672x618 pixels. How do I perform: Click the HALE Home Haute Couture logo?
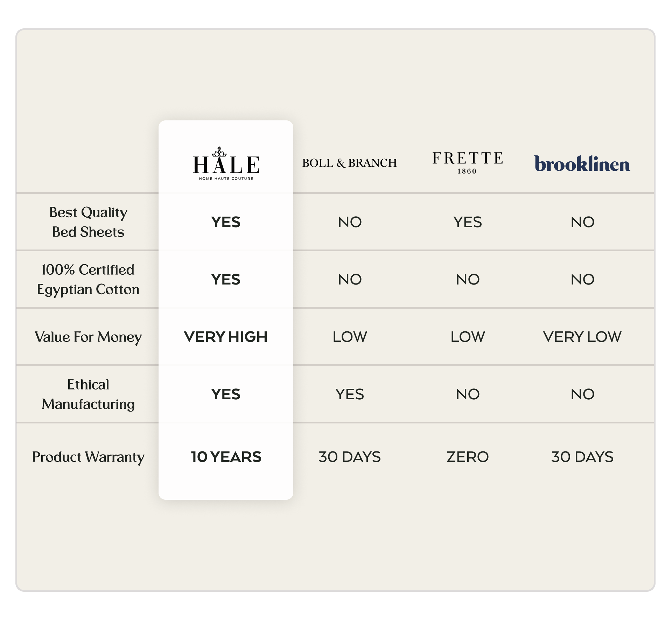coord(226,165)
